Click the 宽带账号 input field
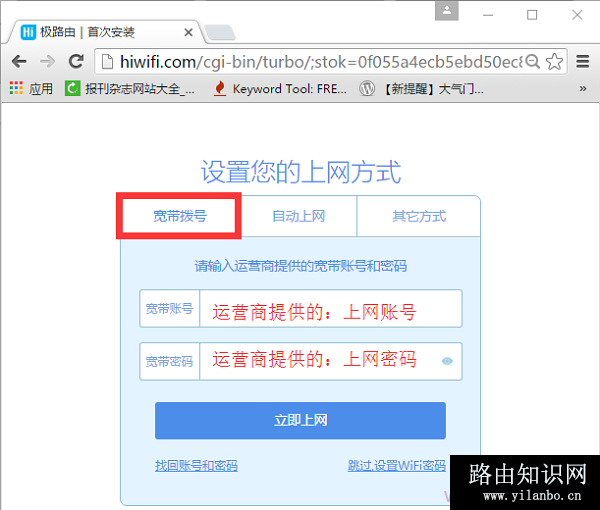The width and height of the screenshot is (600, 510). 331,308
